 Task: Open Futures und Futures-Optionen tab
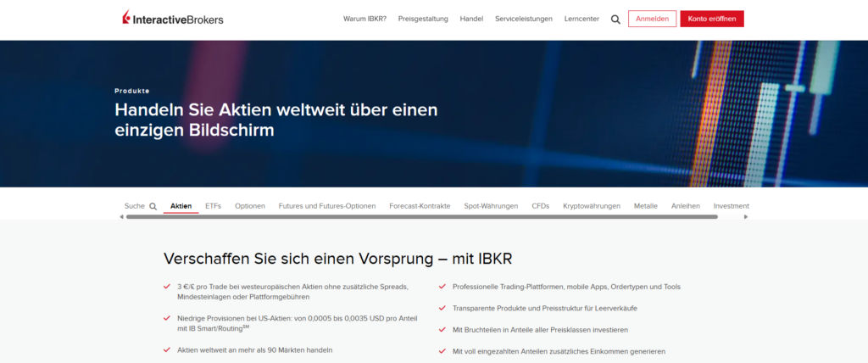[x=327, y=206]
